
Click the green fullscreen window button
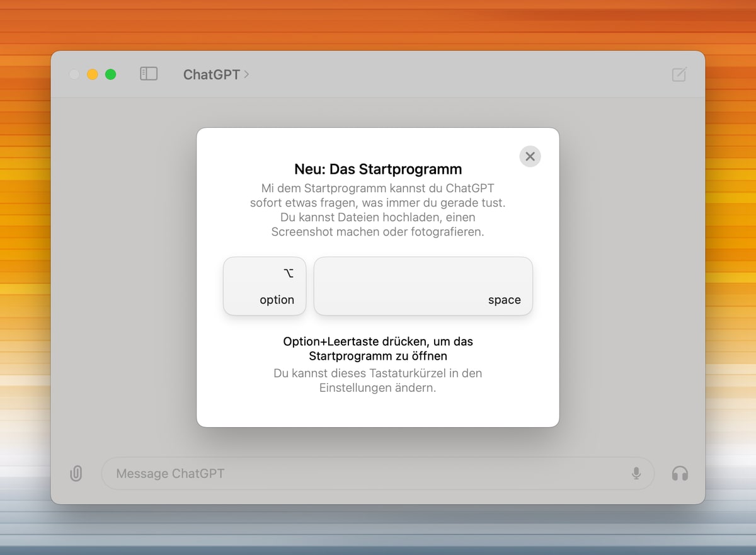click(x=110, y=74)
